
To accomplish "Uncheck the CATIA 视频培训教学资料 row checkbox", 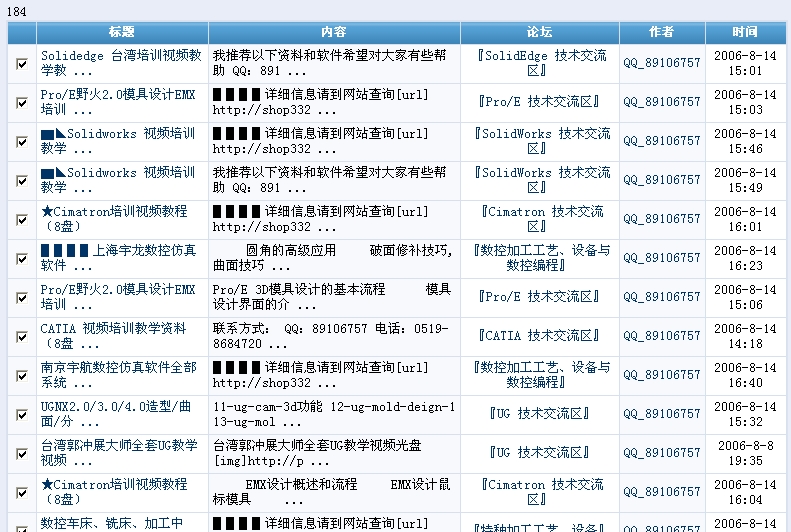I will tap(22, 337).
